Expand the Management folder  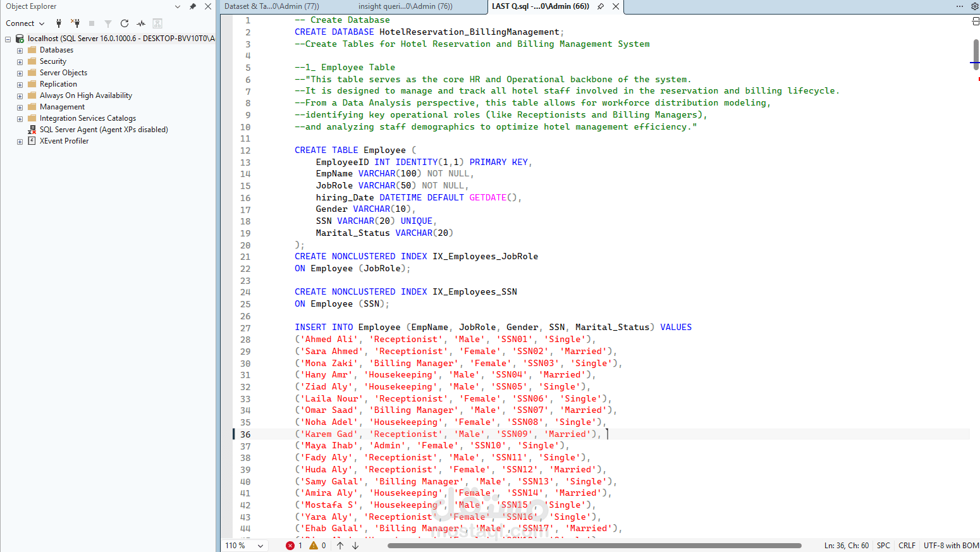click(x=20, y=107)
